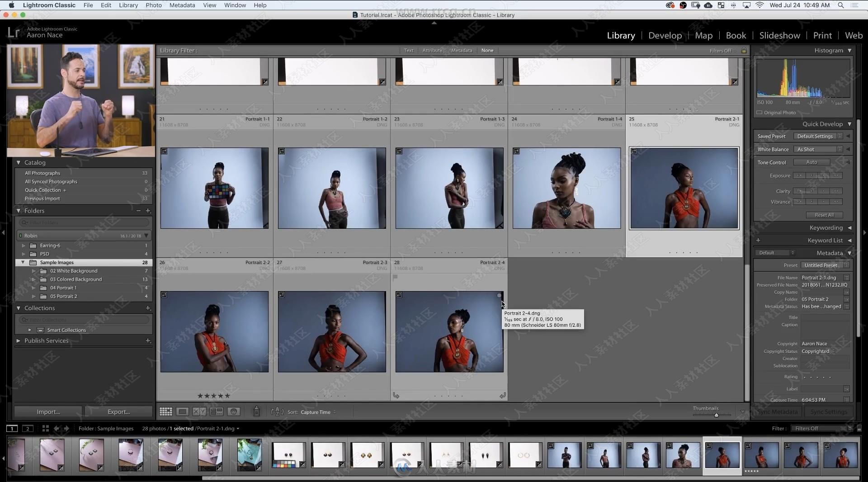Select Text library filter
The height and width of the screenshot is (482, 868).
[x=409, y=50]
